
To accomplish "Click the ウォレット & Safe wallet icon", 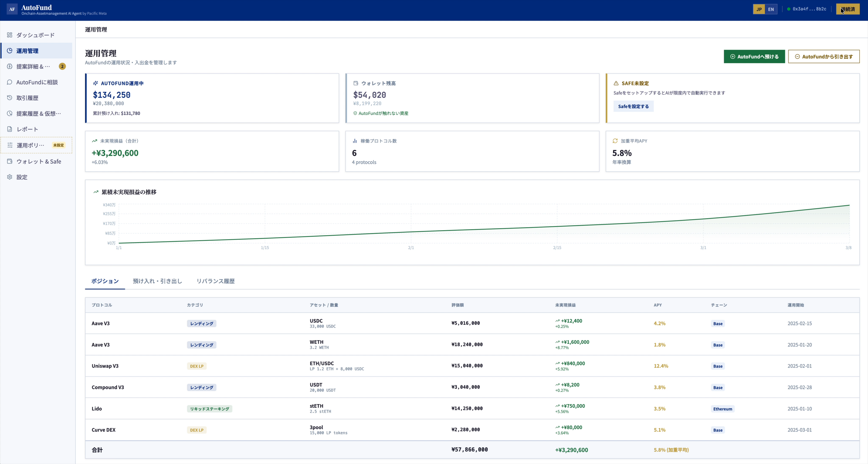I will 9,161.
